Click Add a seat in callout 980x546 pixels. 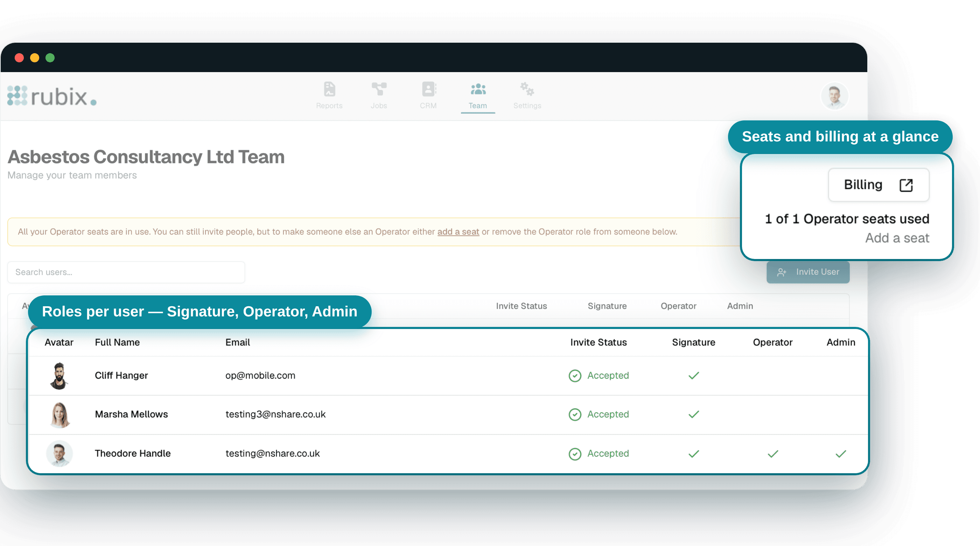897,238
